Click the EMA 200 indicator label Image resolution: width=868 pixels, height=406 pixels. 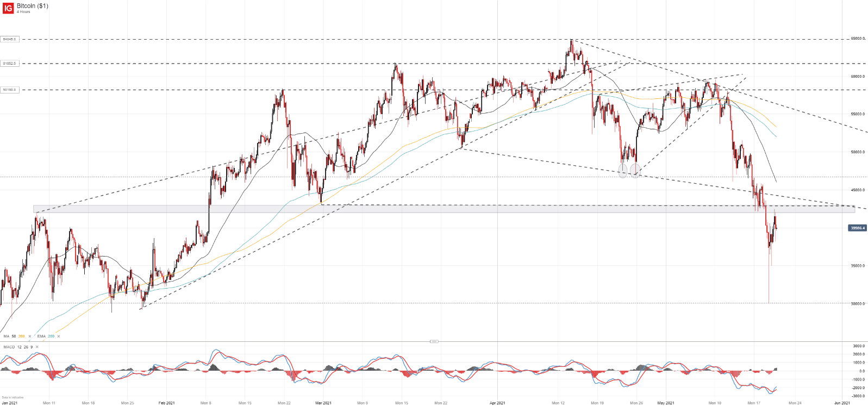point(46,336)
